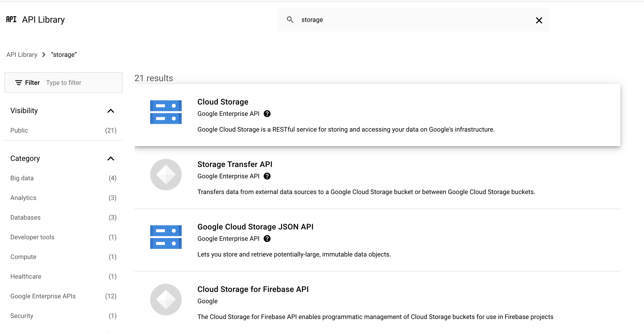Click help icon beside Cloud Storage's Enterprise API
The image size is (644, 333).
(267, 114)
